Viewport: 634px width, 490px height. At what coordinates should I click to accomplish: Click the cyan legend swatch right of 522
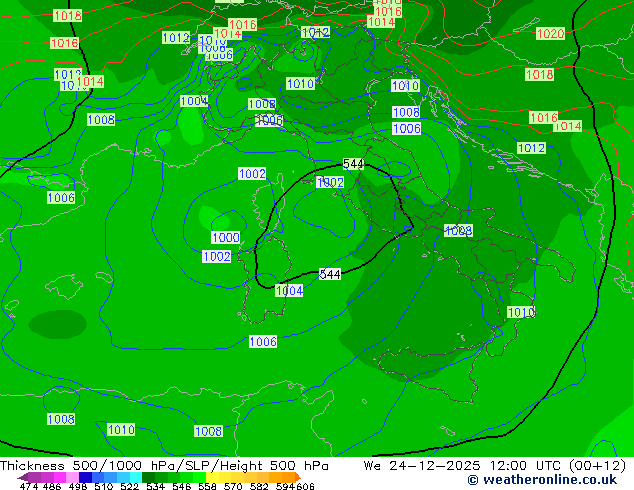tap(136, 477)
